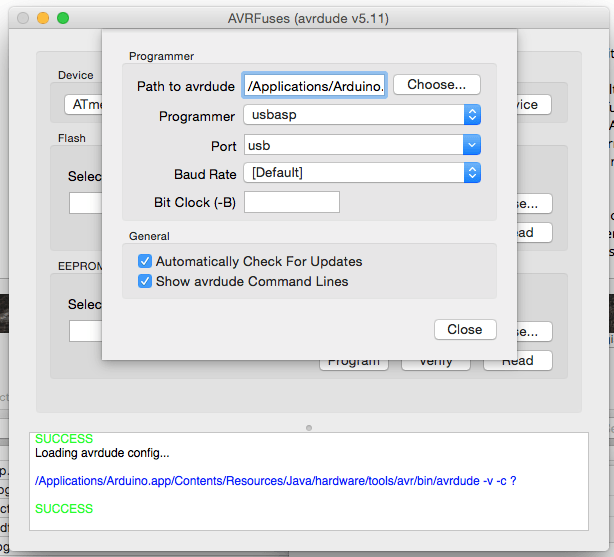
Task: Click the EEPROM Read button
Action: point(517,361)
